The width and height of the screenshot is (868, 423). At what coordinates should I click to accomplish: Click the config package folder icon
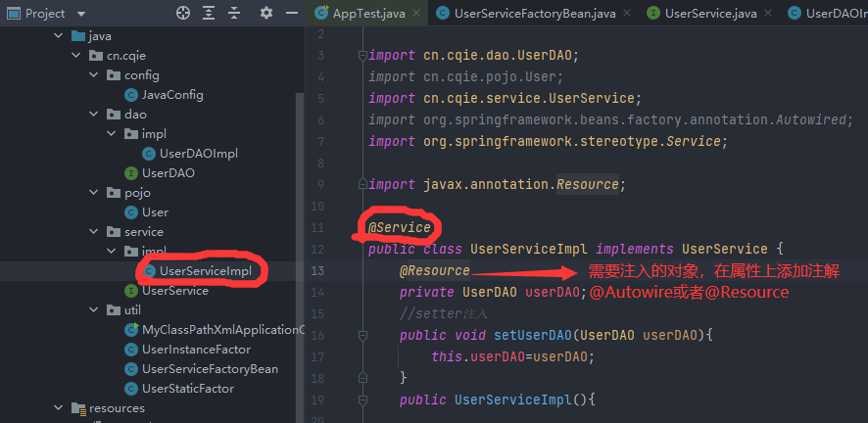coord(114,75)
